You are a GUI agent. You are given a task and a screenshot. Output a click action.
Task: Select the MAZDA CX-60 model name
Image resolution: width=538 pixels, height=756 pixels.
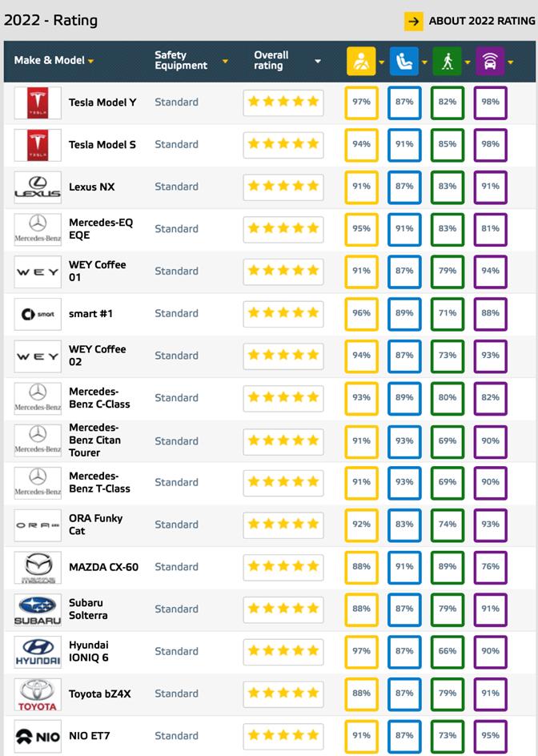(x=103, y=567)
